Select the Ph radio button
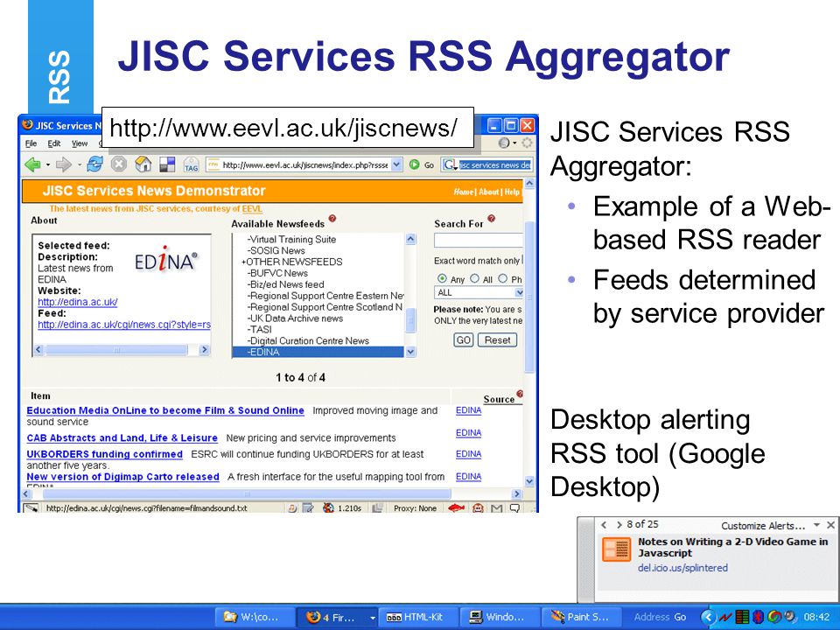 [502, 278]
